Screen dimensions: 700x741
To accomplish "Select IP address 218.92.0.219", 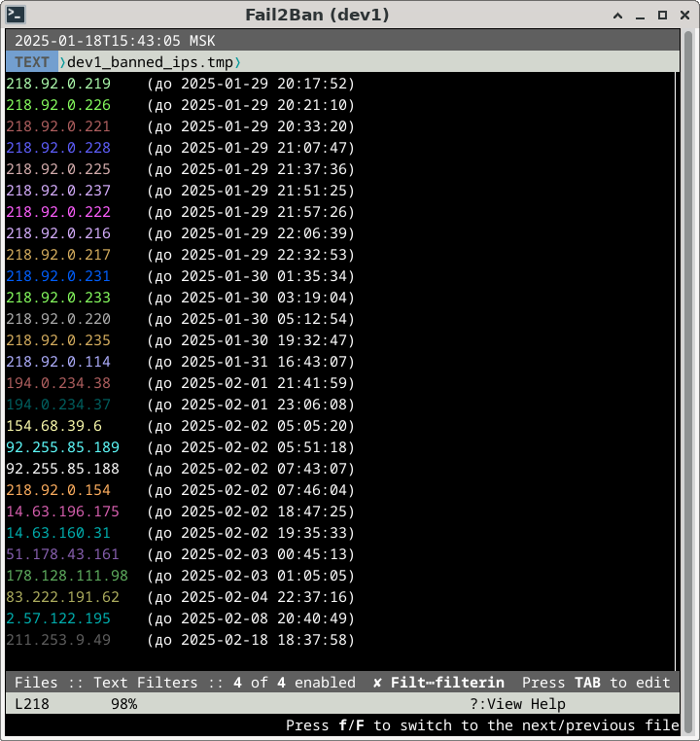I will pyautogui.click(x=58, y=84).
